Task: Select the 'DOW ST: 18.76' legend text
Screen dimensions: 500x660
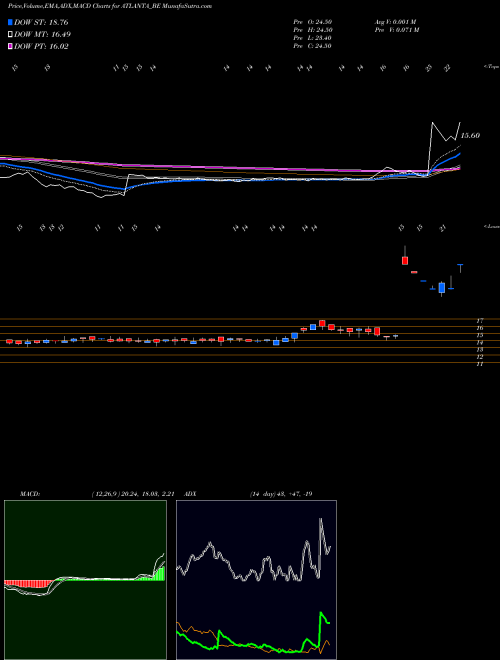Action: coord(41,22)
